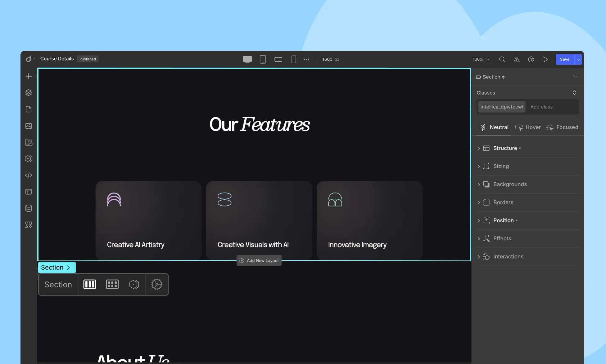Open the Database CMS icon
The image size is (606, 364).
pyautogui.click(x=29, y=208)
